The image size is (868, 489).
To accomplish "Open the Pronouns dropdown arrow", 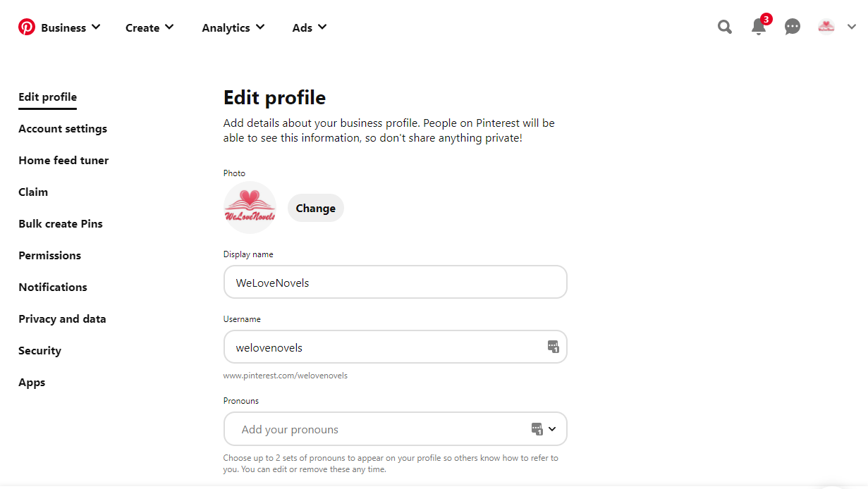I will pyautogui.click(x=552, y=429).
